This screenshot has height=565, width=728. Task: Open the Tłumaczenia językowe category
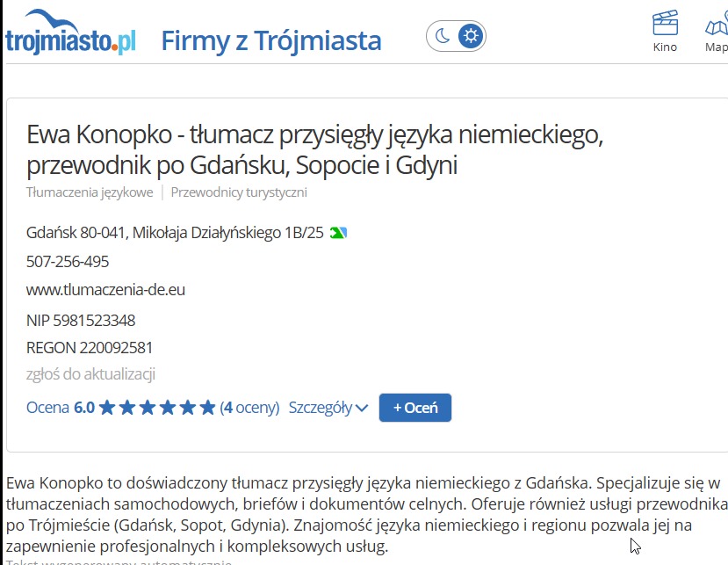pos(89,192)
